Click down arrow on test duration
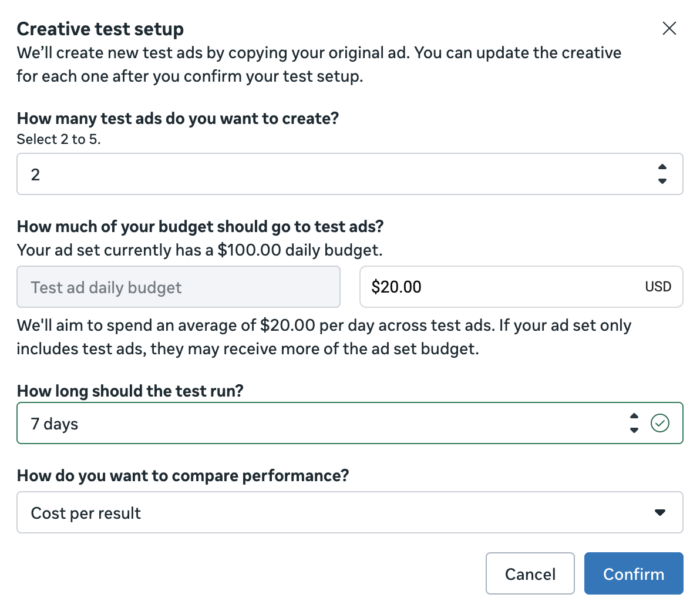The image size is (700, 611). click(x=634, y=430)
